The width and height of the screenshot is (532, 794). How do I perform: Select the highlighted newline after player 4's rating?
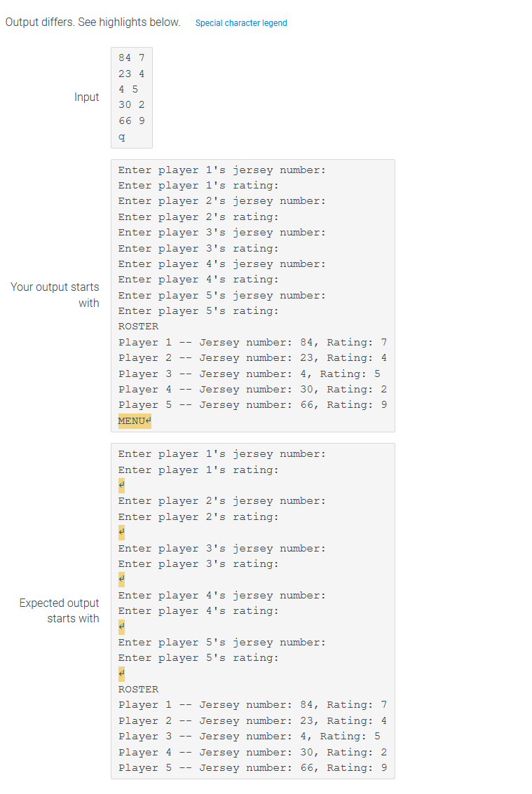121,626
